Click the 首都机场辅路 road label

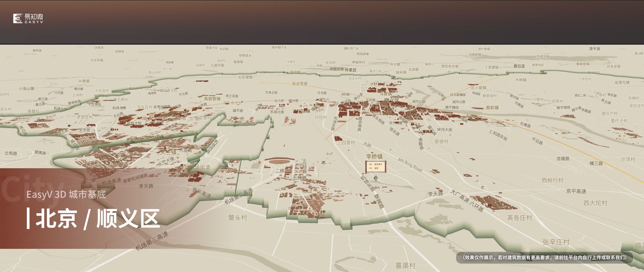[x=135, y=178]
